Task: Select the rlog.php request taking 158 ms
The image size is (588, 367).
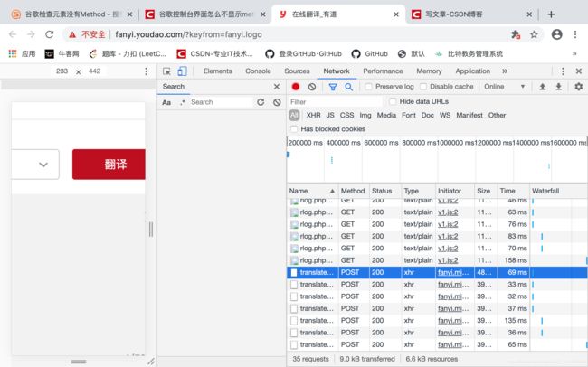Action: (x=437, y=260)
